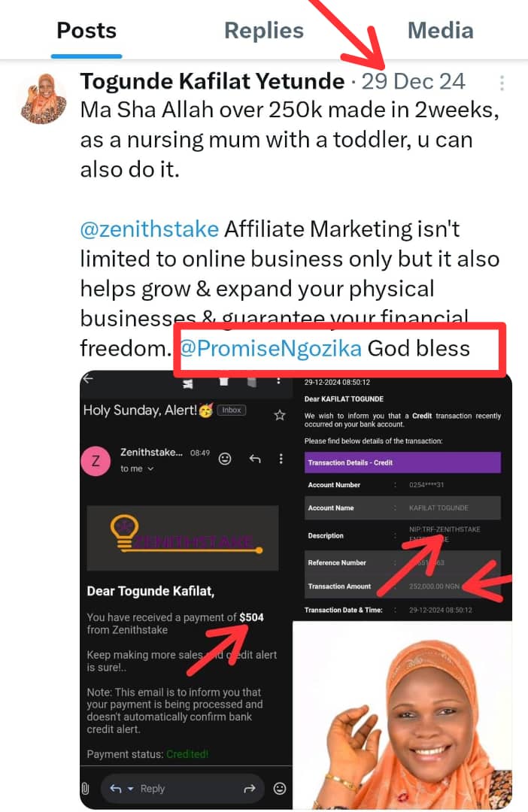Click the reply arrow in the email header
The image size is (528, 812).
pos(254,458)
